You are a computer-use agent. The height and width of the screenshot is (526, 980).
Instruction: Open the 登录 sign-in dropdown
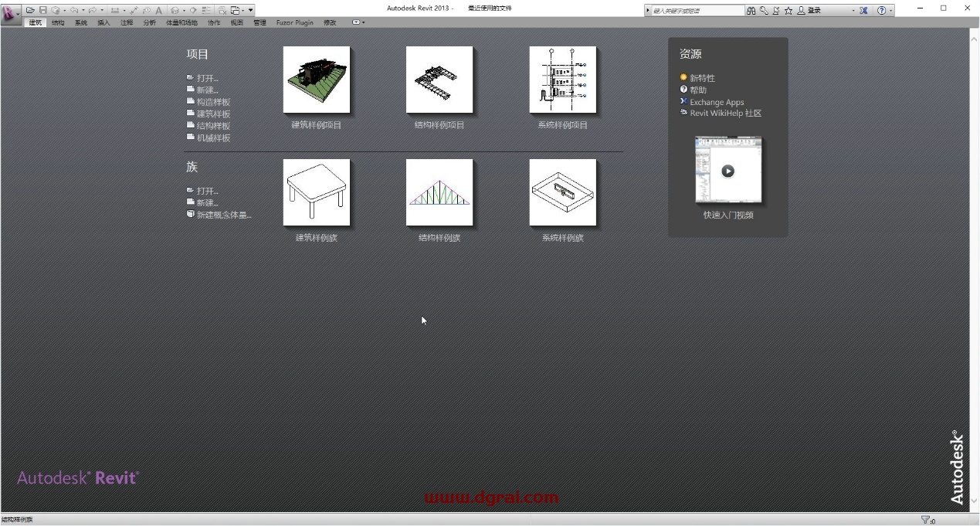pyautogui.click(x=853, y=10)
